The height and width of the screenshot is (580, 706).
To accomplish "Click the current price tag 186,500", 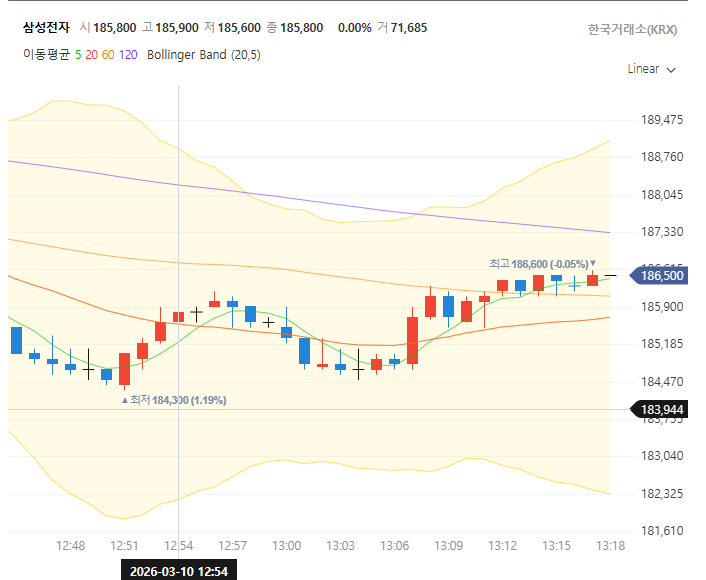I will coord(659,276).
